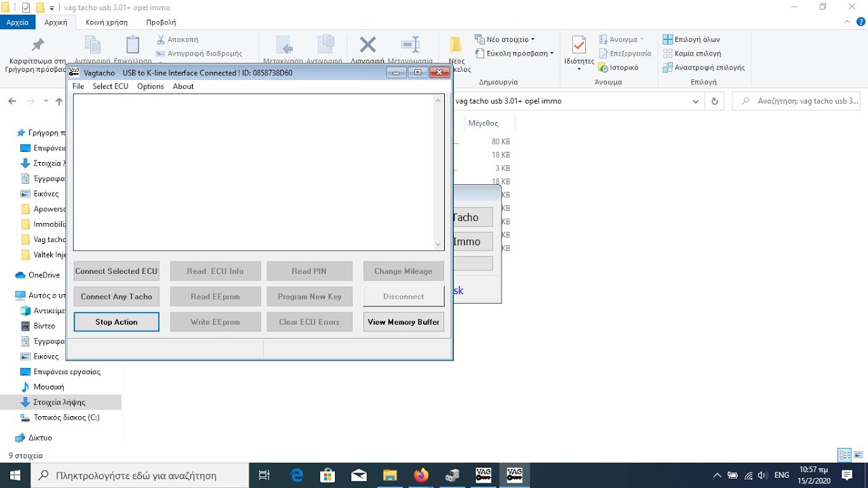Click inside the Vagtacho log text area

pos(253,172)
